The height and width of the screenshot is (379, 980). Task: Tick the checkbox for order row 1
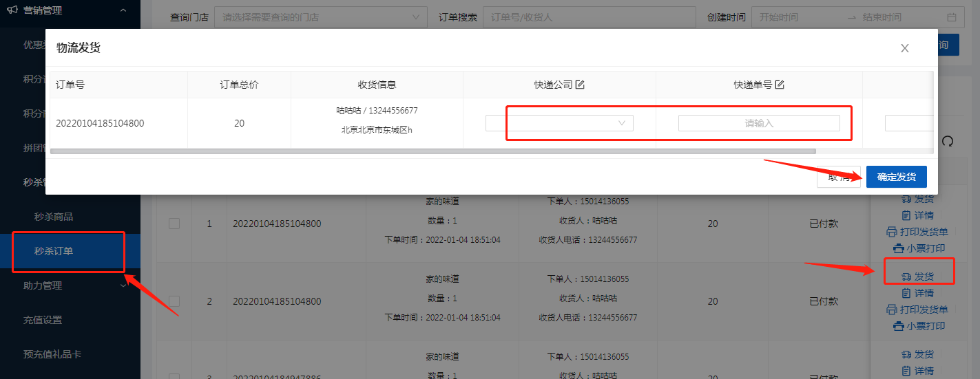(x=174, y=224)
